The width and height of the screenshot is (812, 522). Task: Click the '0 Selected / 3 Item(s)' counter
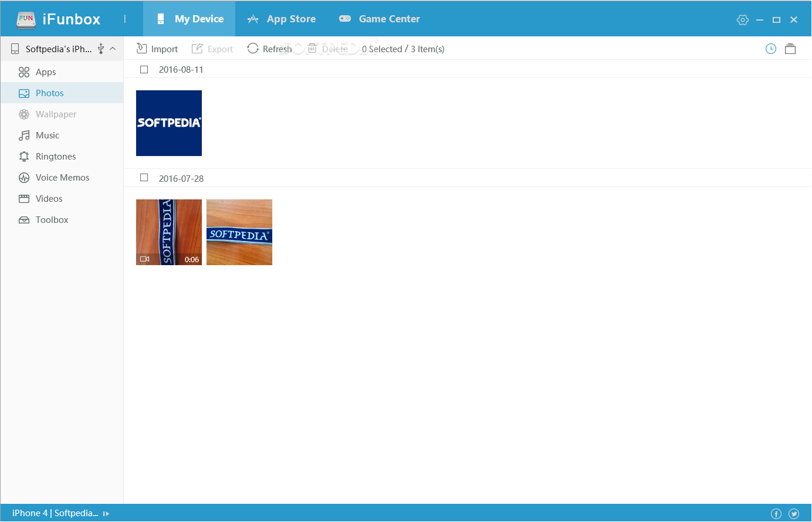pyautogui.click(x=403, y=49)
